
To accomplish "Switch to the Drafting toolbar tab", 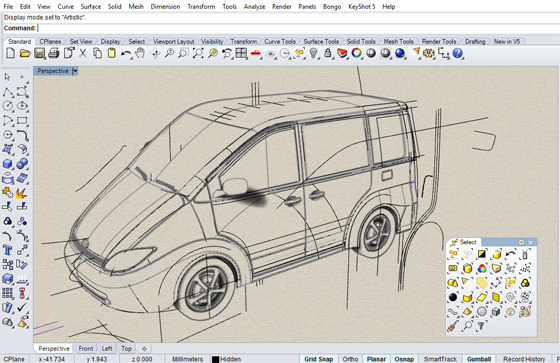I will (x=475, y=41).
